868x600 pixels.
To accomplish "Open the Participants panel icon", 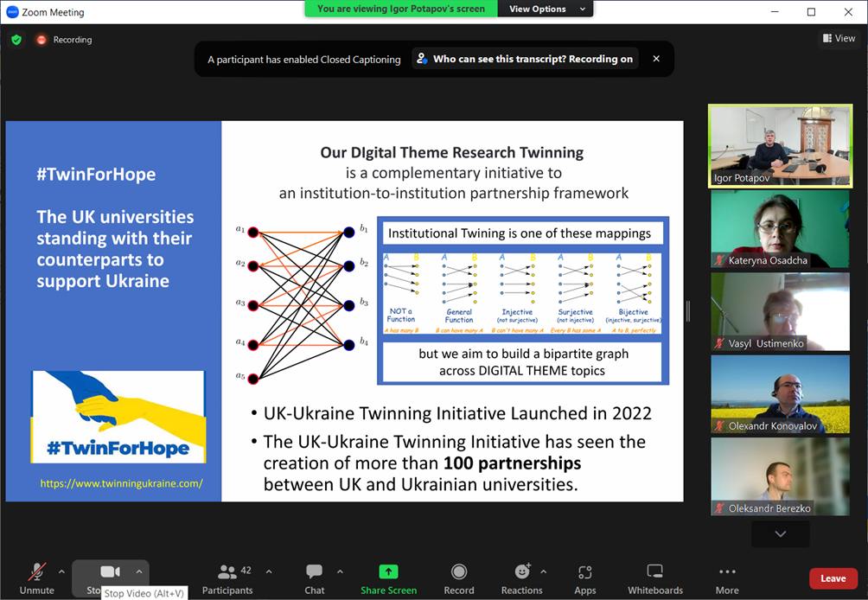I will (227, 572).
